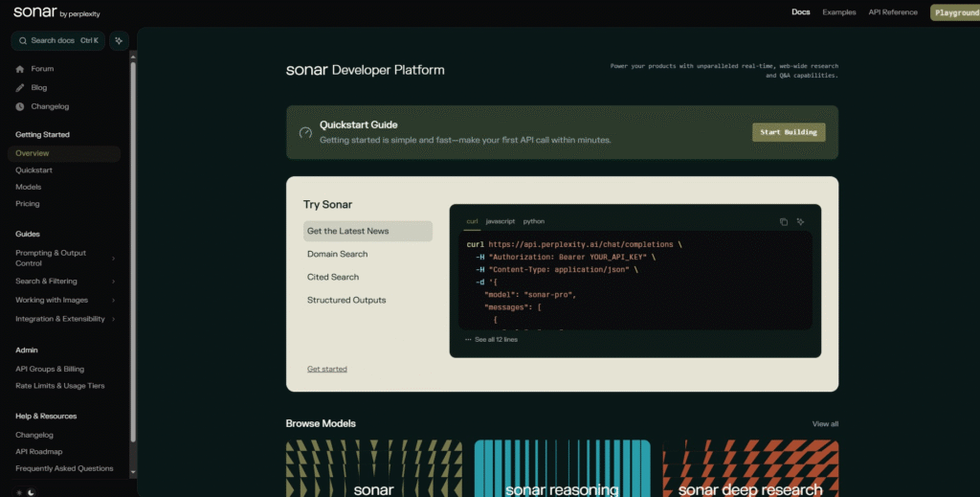Follow the Get started link
Image resolution: width=980 pixels, height=497 pixels.
[x=327, y=370]
